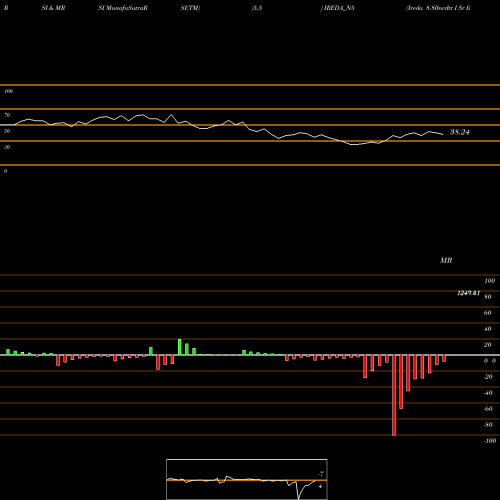The image size is (500, 500).
Task: Click the '-60' label on the MR axis
Action: 488,409
